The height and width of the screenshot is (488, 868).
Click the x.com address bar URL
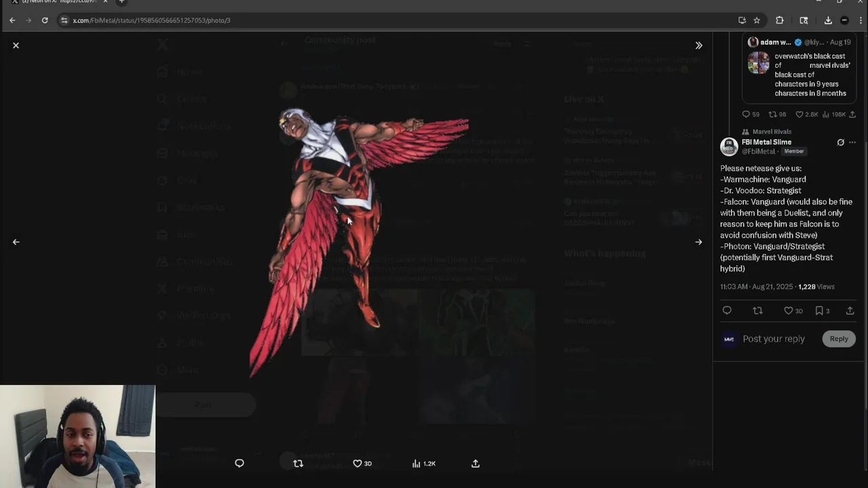(152, 20)
